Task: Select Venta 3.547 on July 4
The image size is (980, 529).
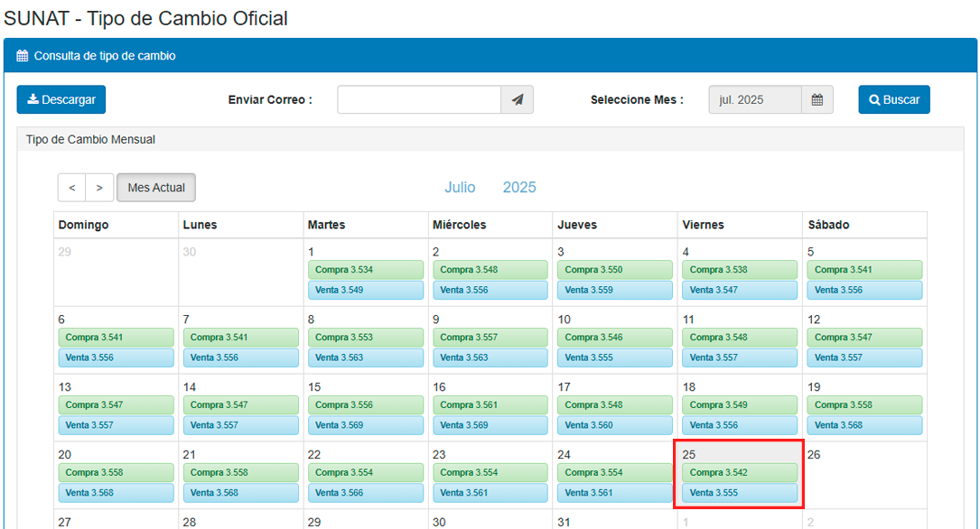Action: click(x=740, y=290)
